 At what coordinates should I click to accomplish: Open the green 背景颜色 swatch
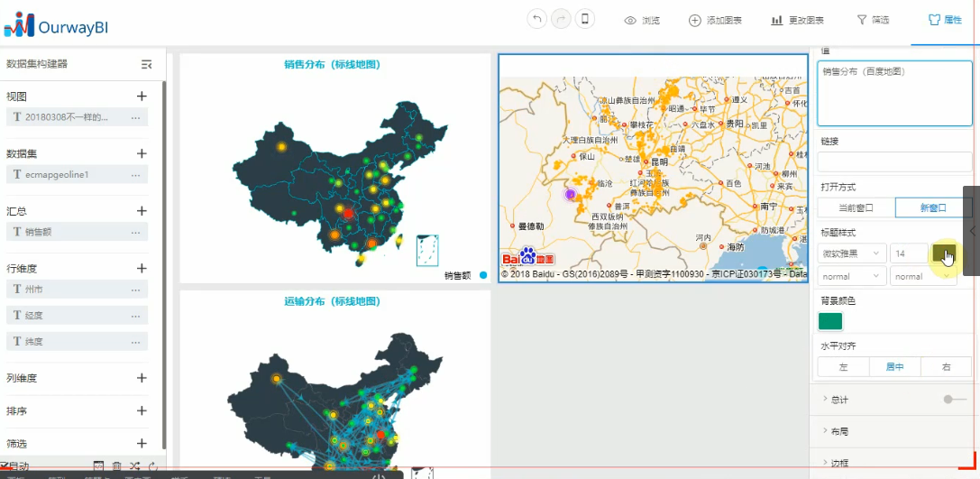click(x=830, y=321)
